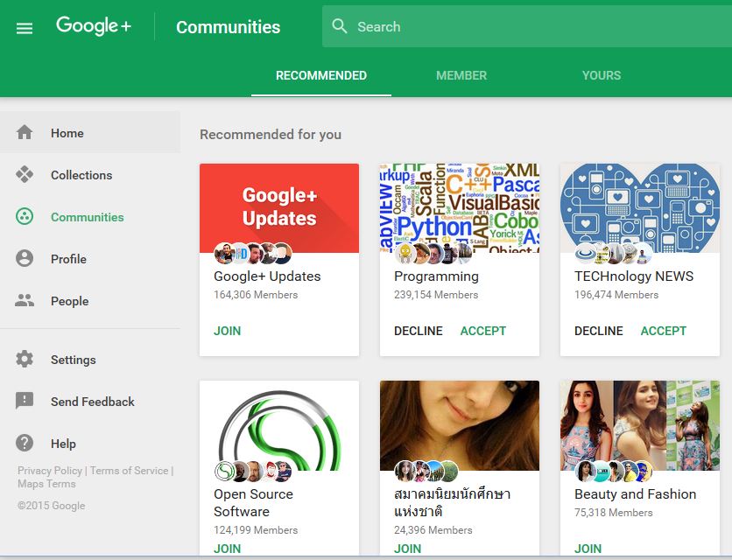
Task: Click the Programming card title
Action: pos(437,276)
